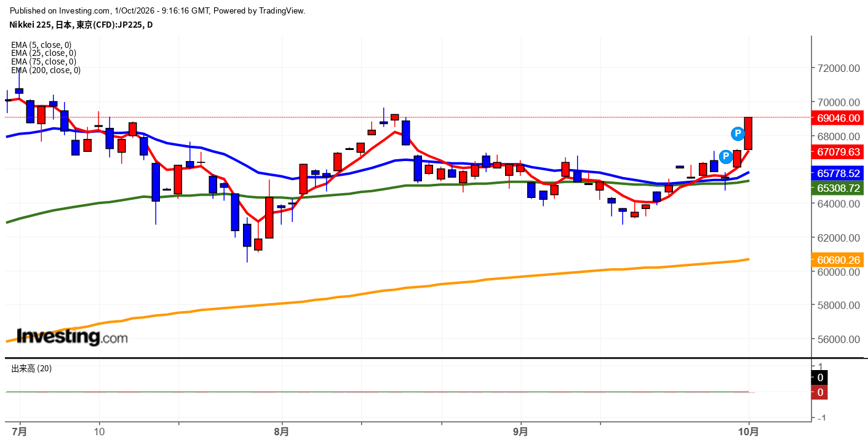Select the orange 60690.26 EMA price tag
This screenshot has width=868, height=442.
(x=838, y=260)
